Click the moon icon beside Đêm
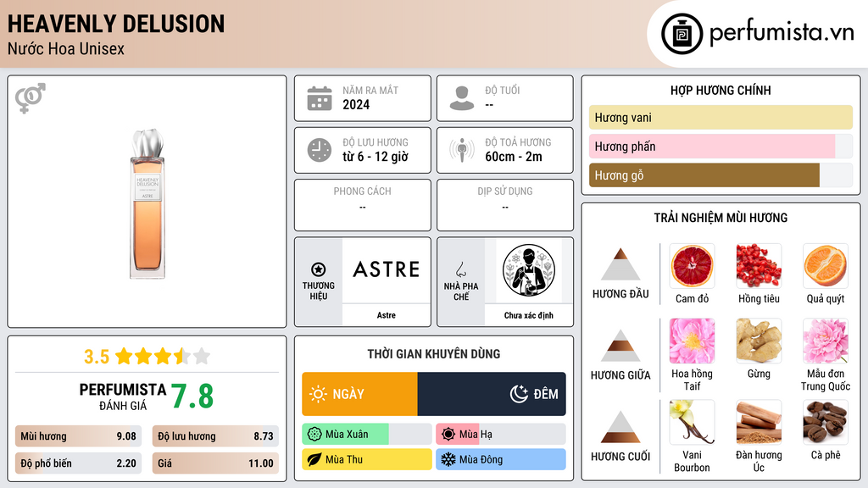868x488 pixels. point(519,394)
